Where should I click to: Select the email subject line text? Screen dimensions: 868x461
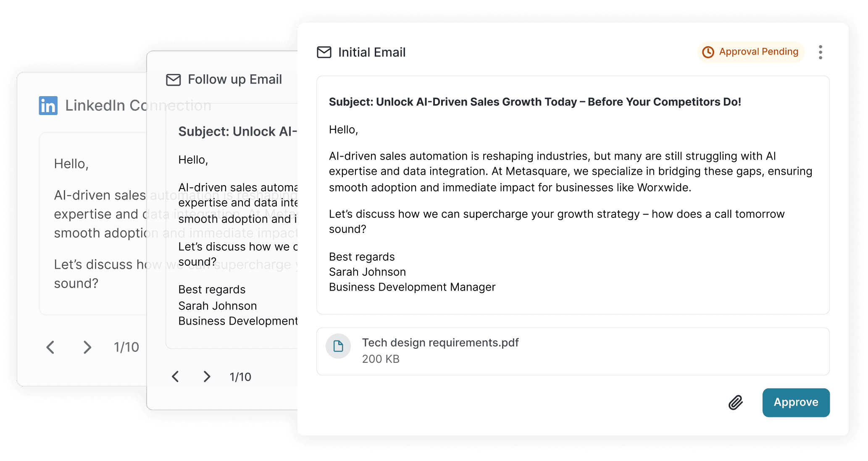pyautogui.click(x=534, y=102)
